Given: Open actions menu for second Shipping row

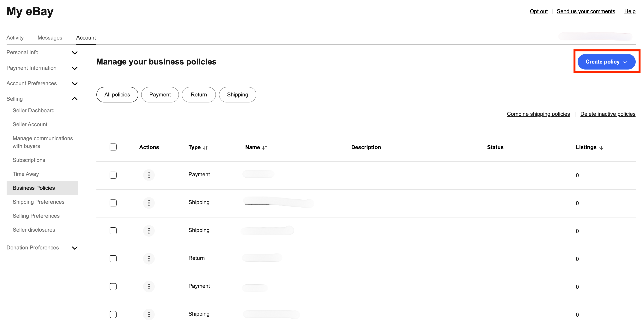Looking at the screenshot, I should (x=149, y=230).
